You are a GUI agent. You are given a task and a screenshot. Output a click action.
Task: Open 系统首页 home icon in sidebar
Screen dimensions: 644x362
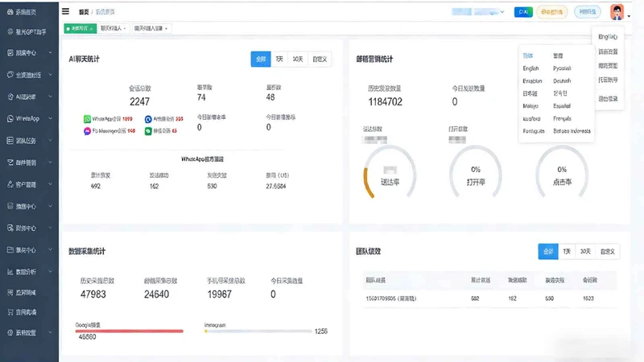click(x=10, y=12)
